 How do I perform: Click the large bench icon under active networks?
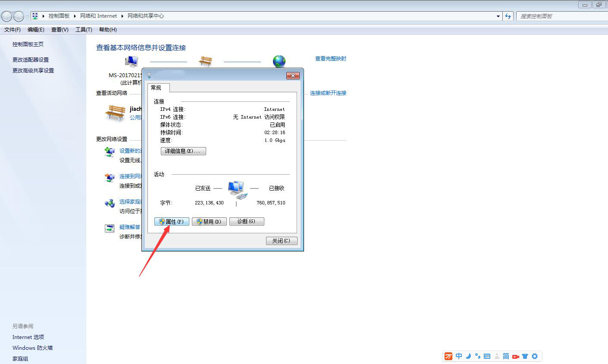pyautogui.click(x=115, y=113)
